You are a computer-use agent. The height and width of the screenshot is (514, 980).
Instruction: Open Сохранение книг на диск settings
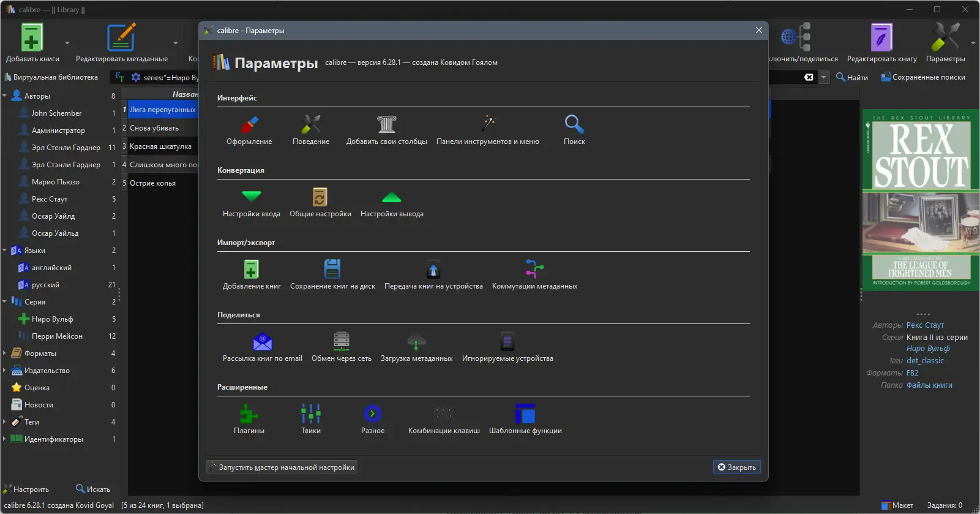point(332,275)
